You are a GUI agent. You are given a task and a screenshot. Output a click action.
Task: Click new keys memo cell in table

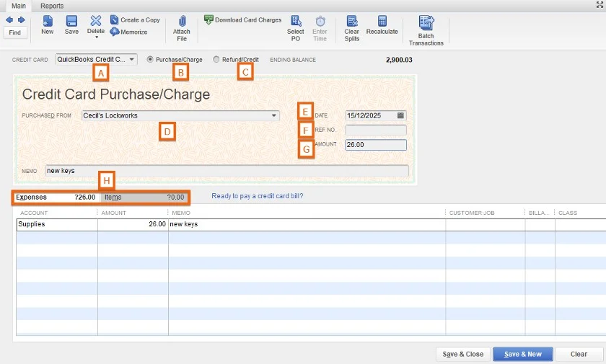[x=307, y=224]
